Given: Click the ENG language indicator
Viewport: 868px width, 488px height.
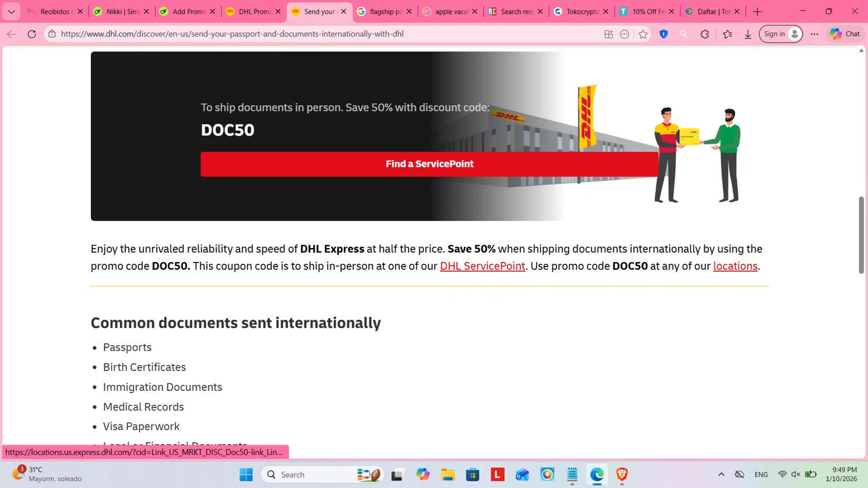Looking at the screenshot, I should tap(761, 475).
